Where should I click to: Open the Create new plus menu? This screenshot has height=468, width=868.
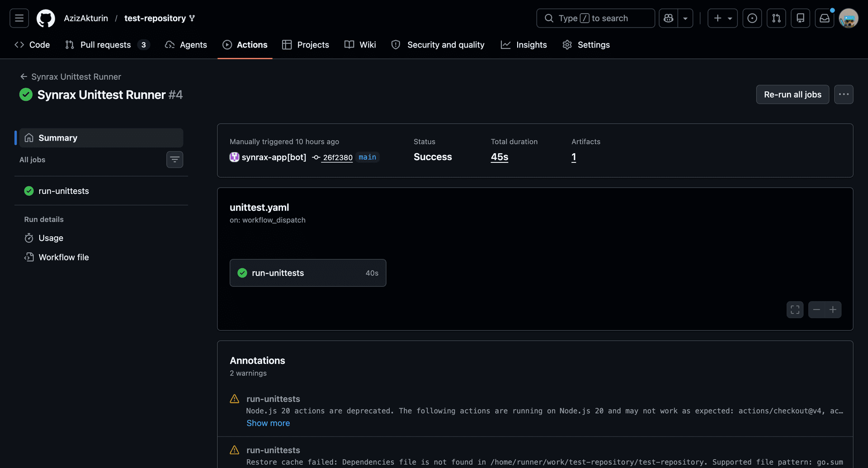pyautogui.click(x=722, y=18)
